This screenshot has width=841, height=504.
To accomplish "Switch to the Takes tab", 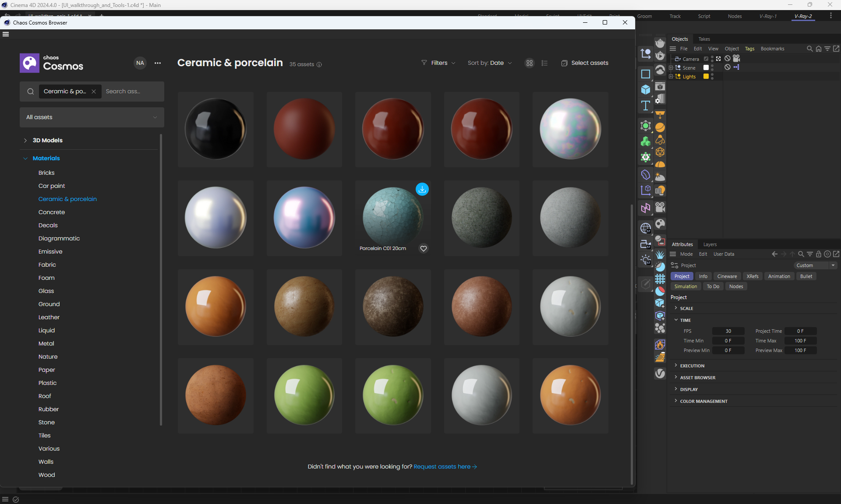I will 704,39.
